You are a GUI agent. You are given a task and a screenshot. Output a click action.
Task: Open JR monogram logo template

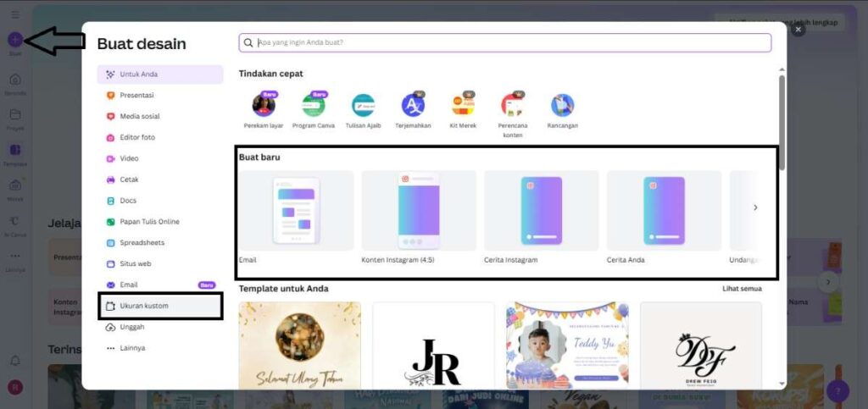433,345
